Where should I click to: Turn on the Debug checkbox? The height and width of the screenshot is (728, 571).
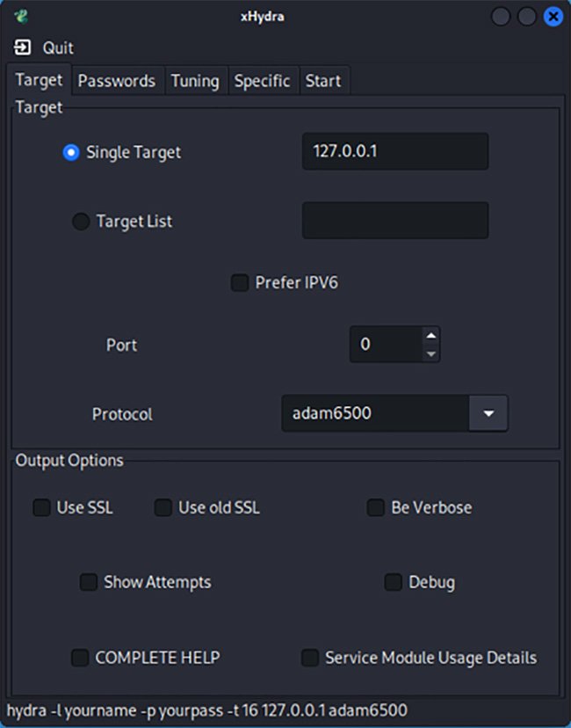(x=393, y=582)
